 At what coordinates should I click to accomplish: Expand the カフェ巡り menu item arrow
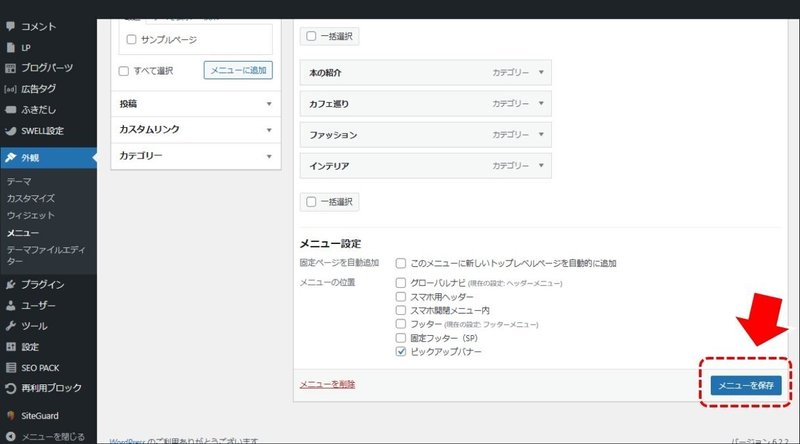[541, 104]
